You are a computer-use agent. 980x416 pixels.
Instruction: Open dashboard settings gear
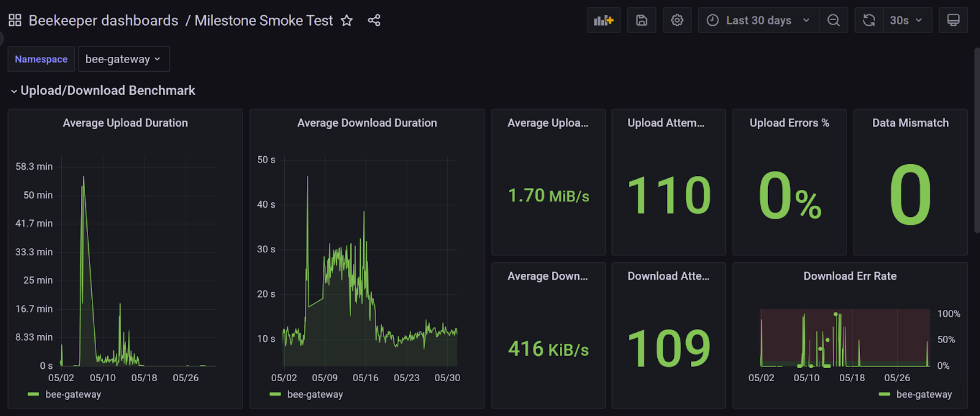[677, 20]
